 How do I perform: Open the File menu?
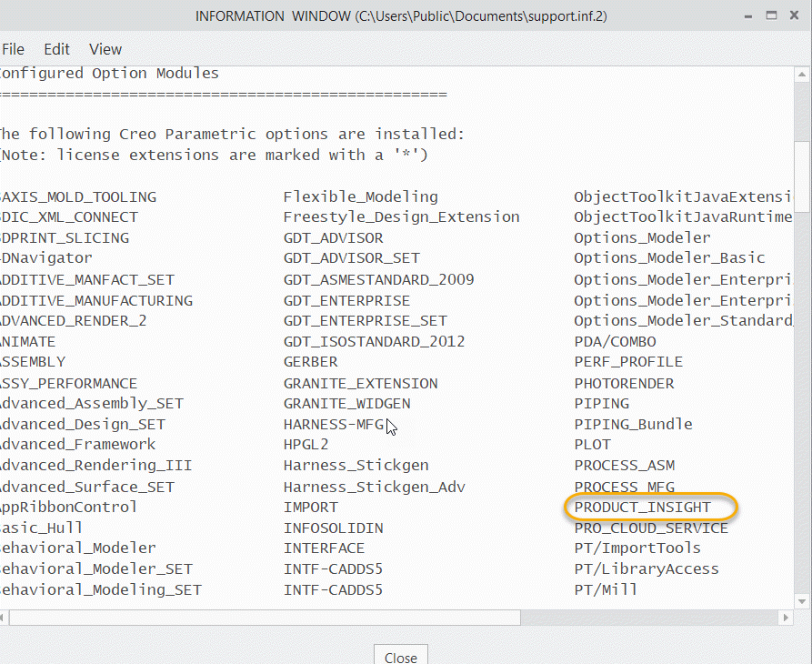click(13, 49)
